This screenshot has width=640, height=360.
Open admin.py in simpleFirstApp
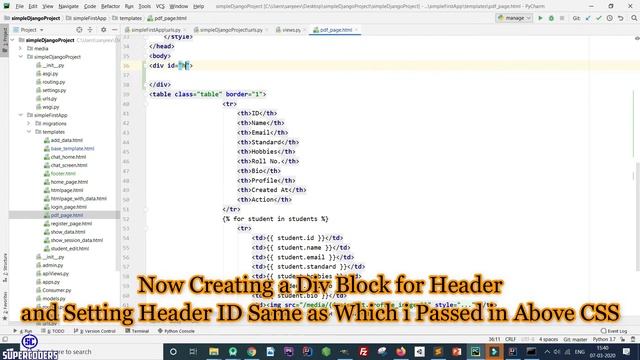[53, 265]
